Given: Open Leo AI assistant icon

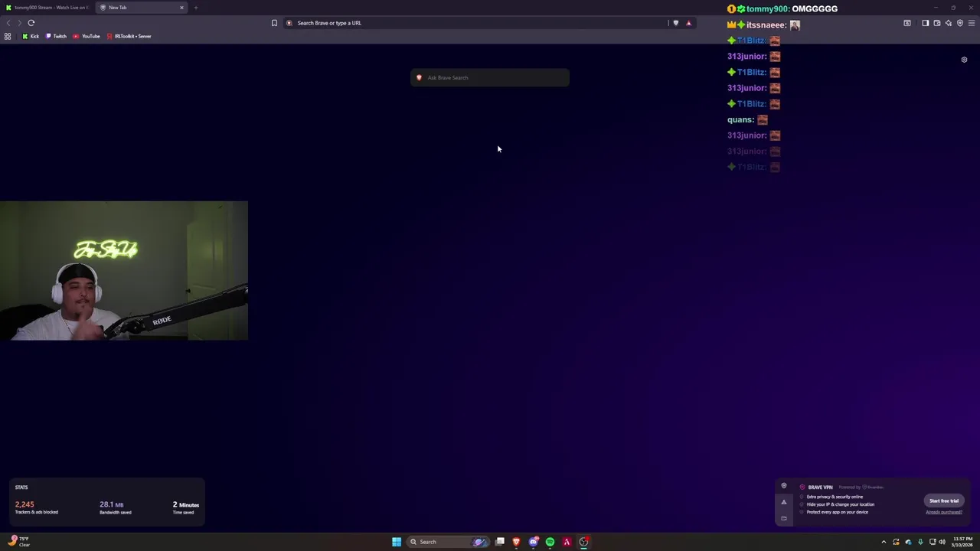Looking at the screenshot, I should (x=948, y=23).
